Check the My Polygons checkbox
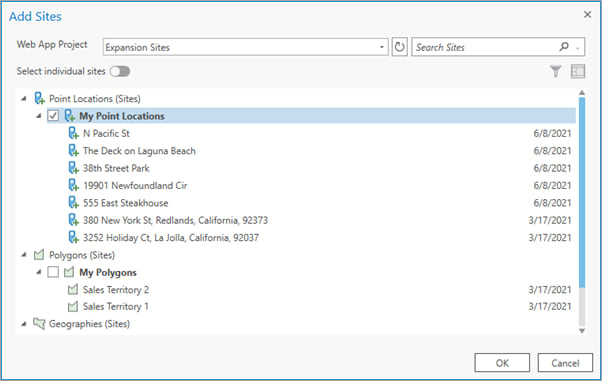The height and width of the screenshot is (381, 602). tap(53, 272)
